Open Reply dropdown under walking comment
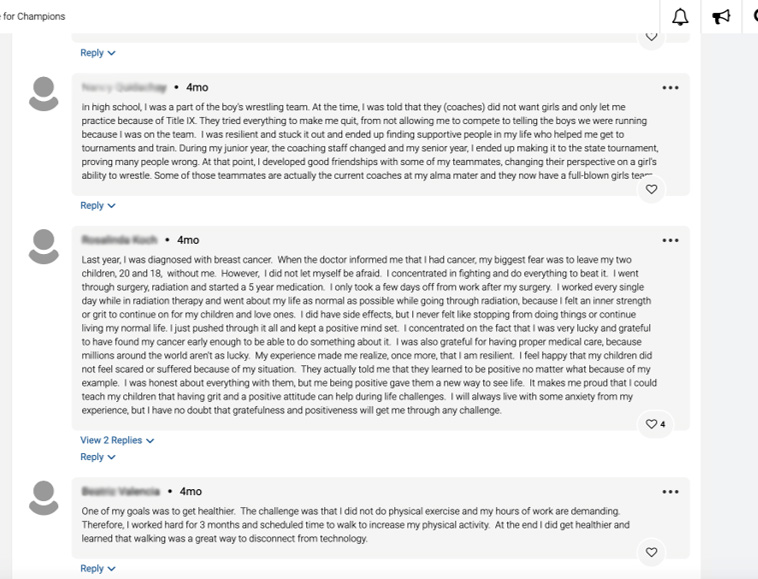 [97, 569]
